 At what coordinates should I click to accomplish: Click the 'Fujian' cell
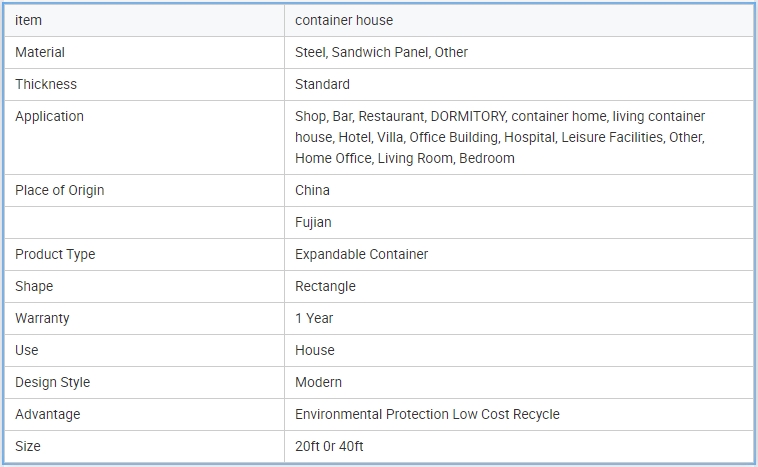pos(313,222)
